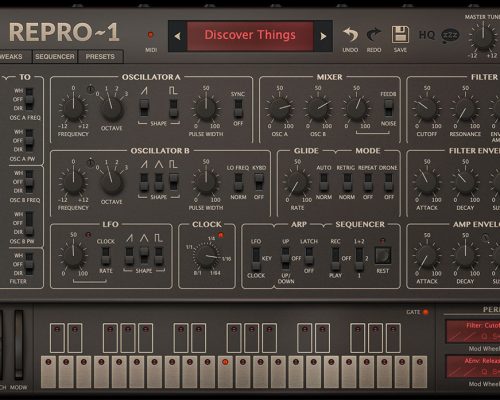Toggle Oscillator A pulse shape switch

point(173,108)
